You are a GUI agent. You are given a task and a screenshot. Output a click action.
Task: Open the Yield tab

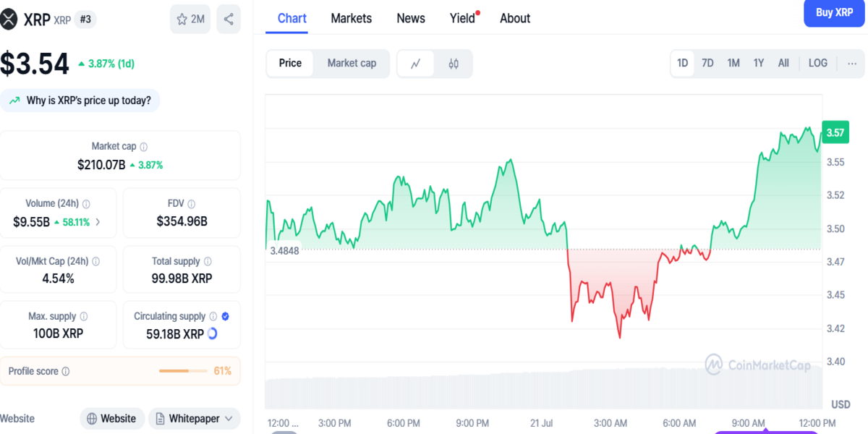464,18
